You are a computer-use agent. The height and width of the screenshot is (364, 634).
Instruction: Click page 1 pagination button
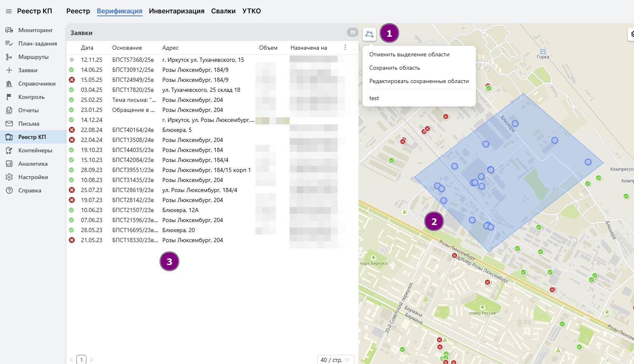(81, 359)
